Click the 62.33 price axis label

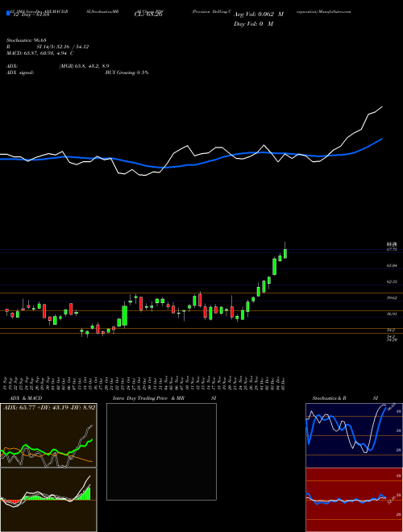(x=392, y=281)
